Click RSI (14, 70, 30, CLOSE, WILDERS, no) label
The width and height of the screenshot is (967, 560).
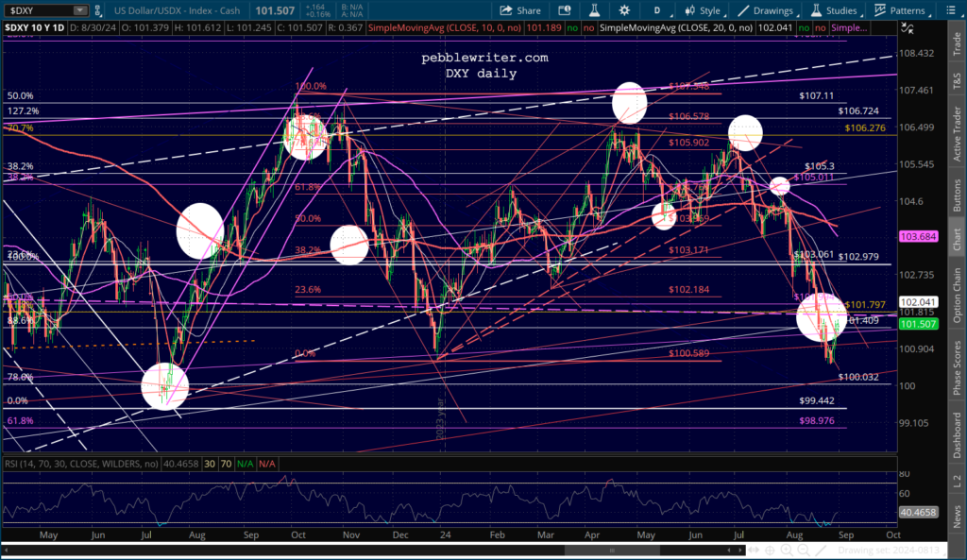click(81, 464)
